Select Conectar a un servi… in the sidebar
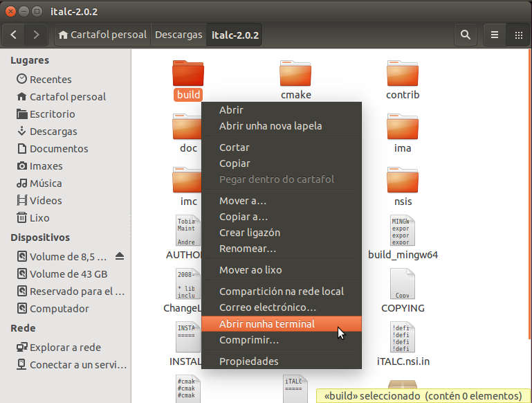Viewport: 532px width, 403px height. [71, 365]
